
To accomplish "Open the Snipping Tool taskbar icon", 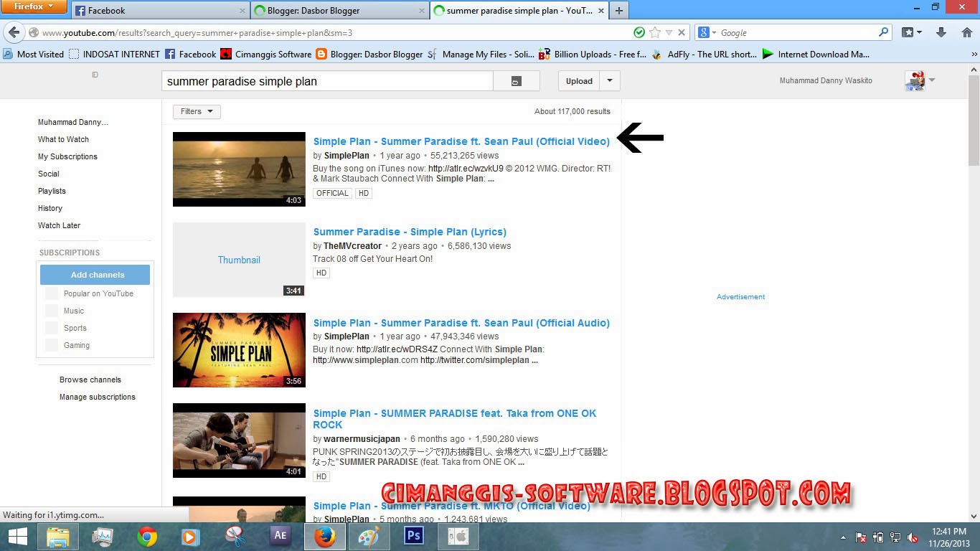I will [235, 537].
